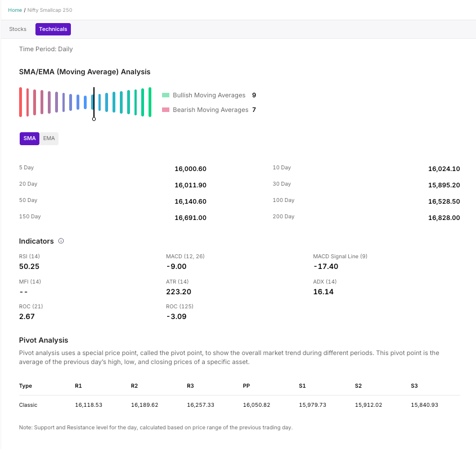The width and height of the screenshot is (476, 449).
Task: Click the black needle on the gauge
Action: (94, 102)
